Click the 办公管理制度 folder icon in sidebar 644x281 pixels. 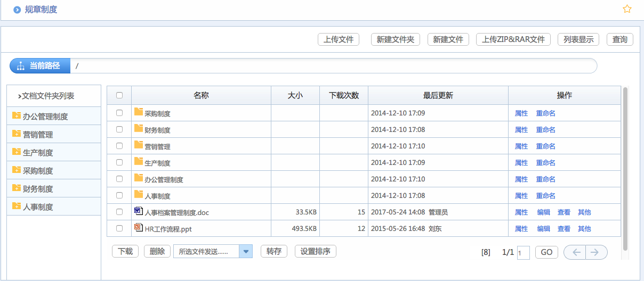(x=17, y=115)
